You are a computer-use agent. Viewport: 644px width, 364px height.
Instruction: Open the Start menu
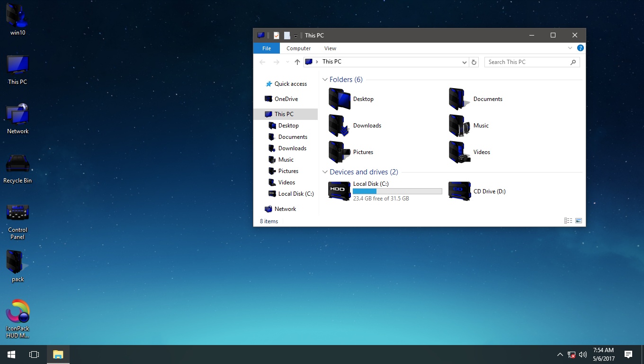(11, 355)
